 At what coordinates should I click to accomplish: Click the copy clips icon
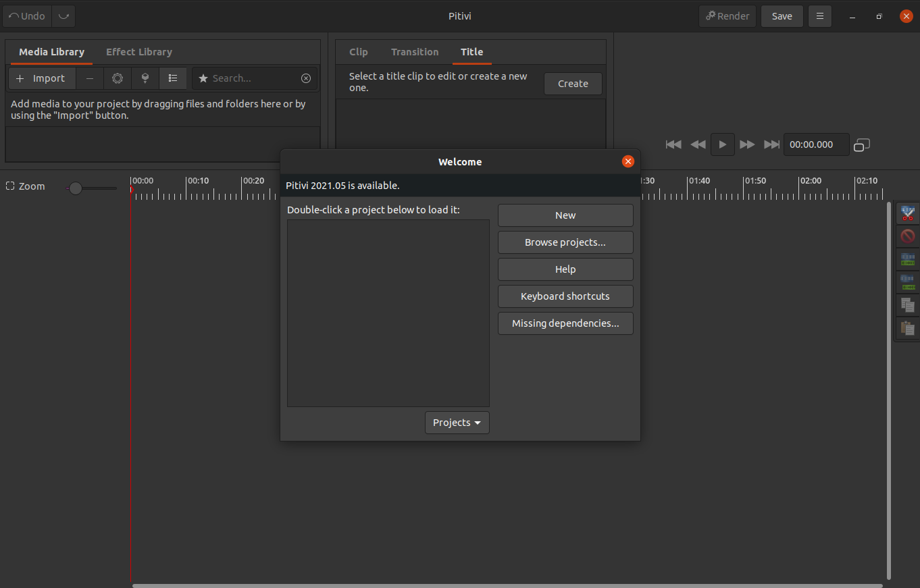click(x=907, y=305)
